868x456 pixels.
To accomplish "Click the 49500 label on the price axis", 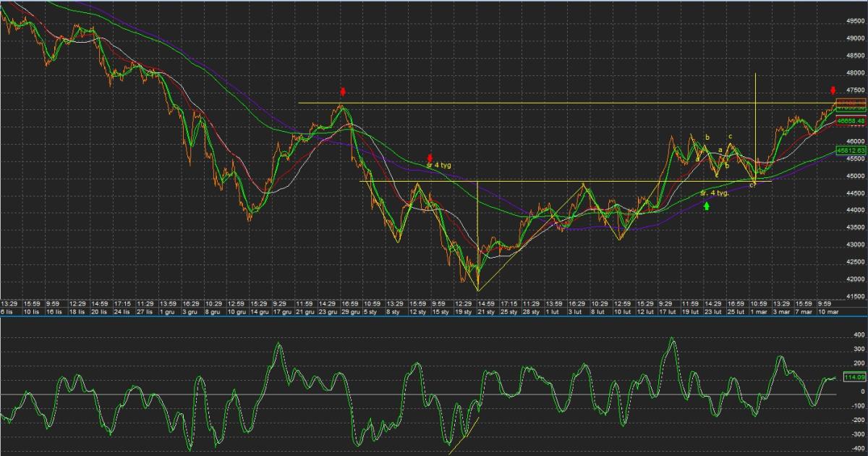I will pyautogui.click(x=856, y=22).
